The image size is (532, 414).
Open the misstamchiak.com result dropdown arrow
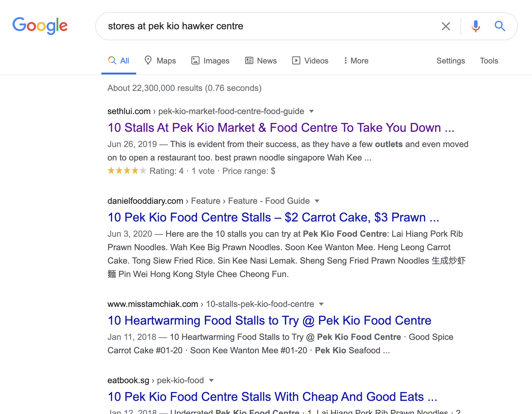click(x=321, y=304)
